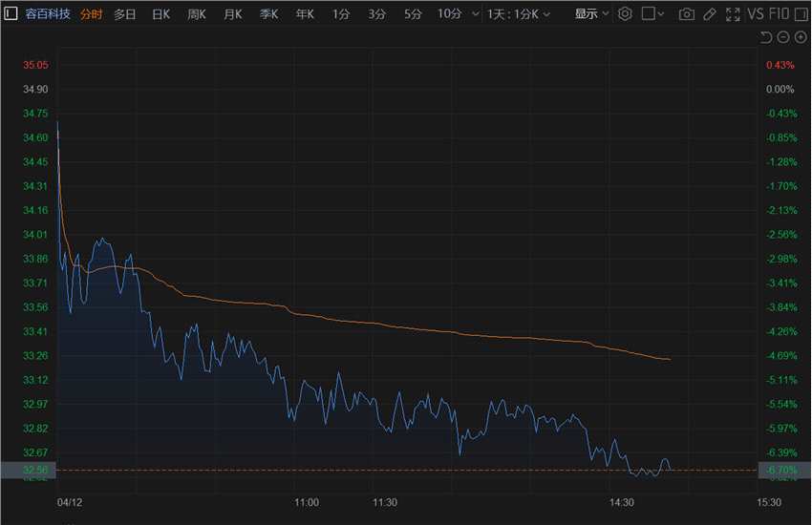Toggle the left panel icon beside 容百科技

coord(11,14)
